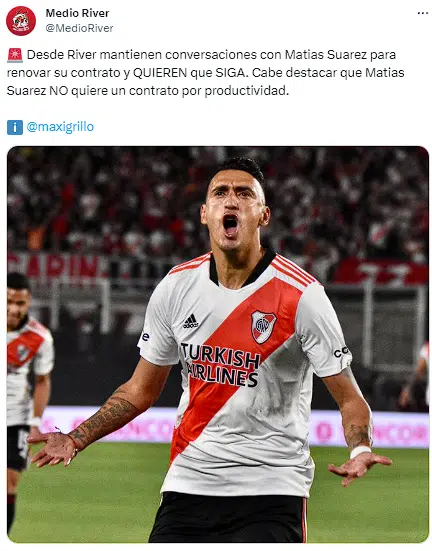Open the @maxigrillo mention link
The width and height of the screenshot is (432, 551).
pyautogui.click(x=60, y=127)
